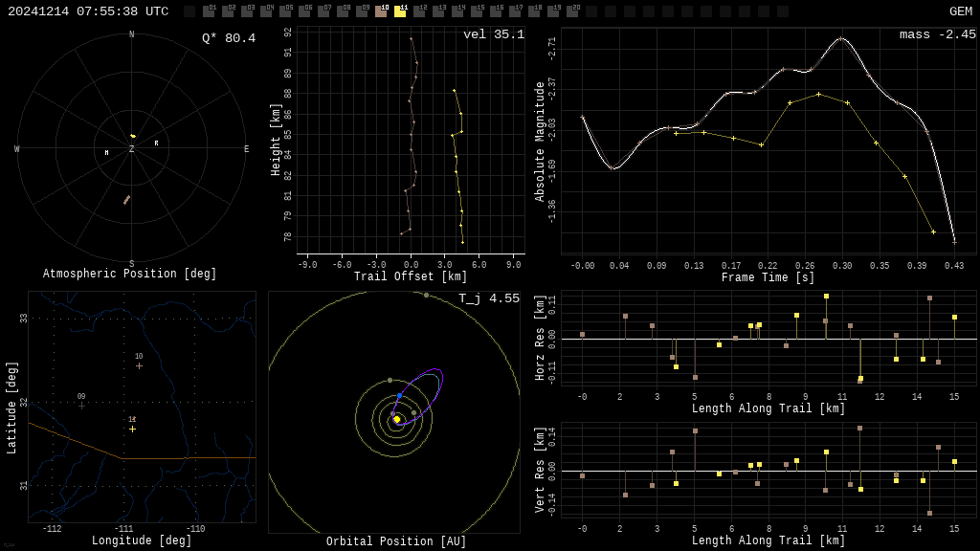Click the mass -2.45 readout

pyautogui.click(x=937, y=34)
